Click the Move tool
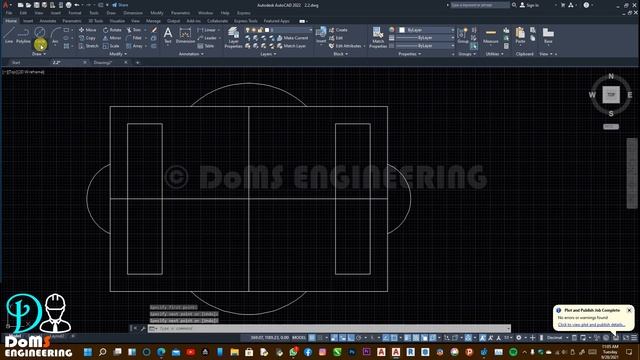 click(x=88, y=30)
